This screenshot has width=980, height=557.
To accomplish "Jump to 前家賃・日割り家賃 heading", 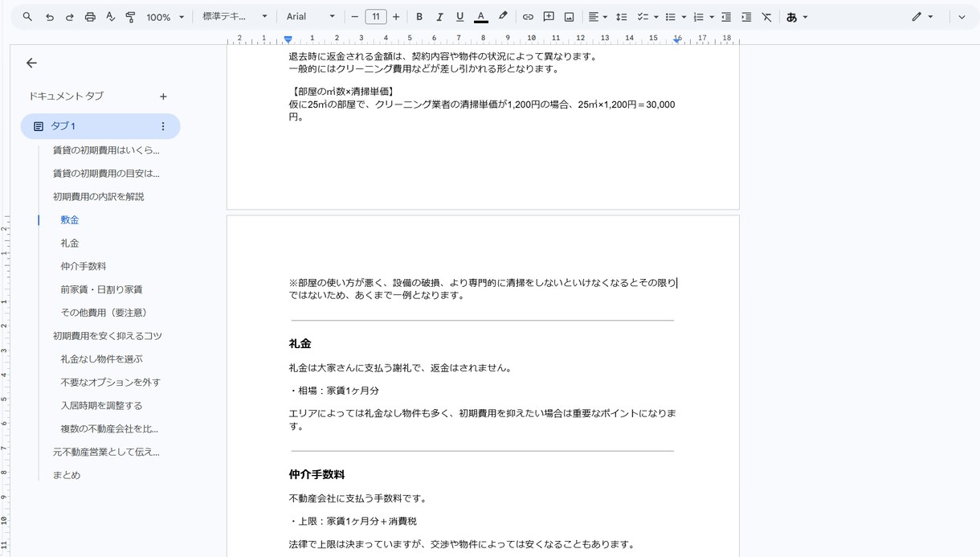I will coord(101,289).
